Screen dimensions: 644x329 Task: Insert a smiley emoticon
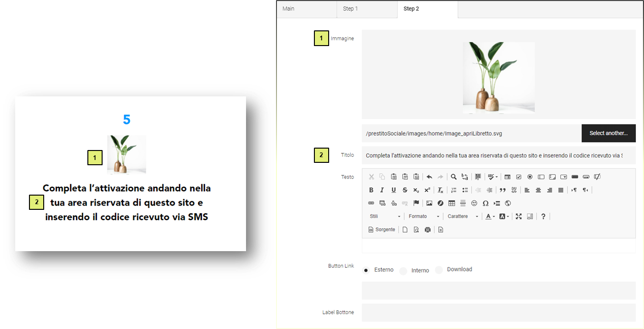pos(474,203)
